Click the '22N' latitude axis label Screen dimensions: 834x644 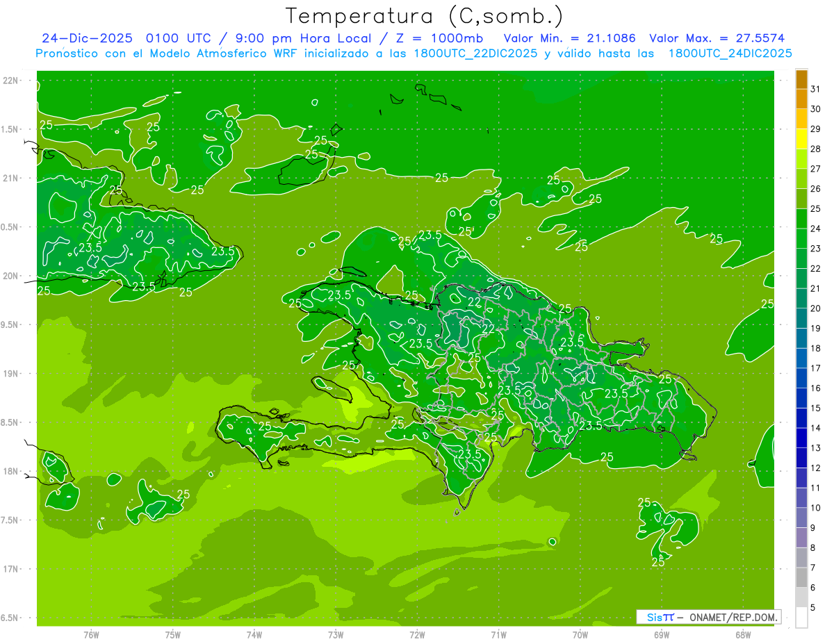coord(11,81)
